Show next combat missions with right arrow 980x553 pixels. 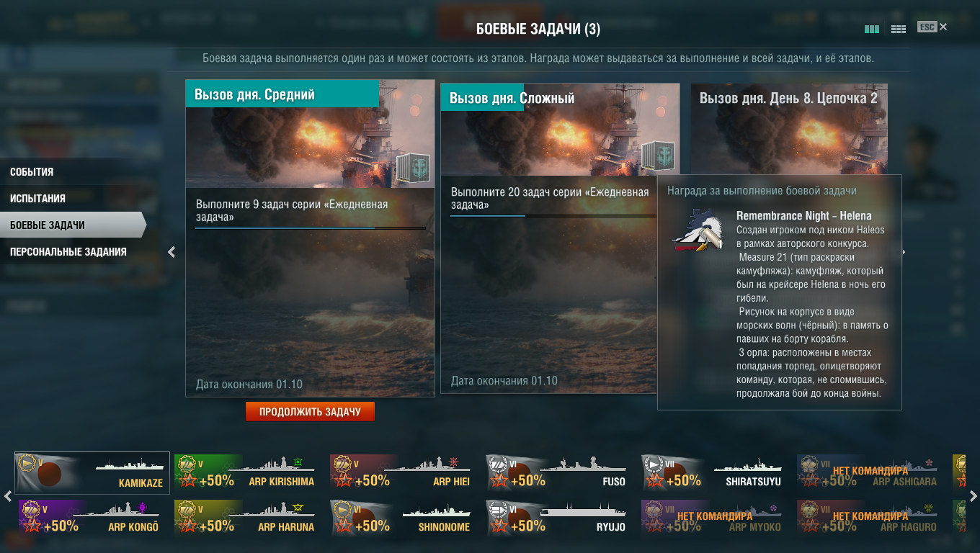pos(904,252)
